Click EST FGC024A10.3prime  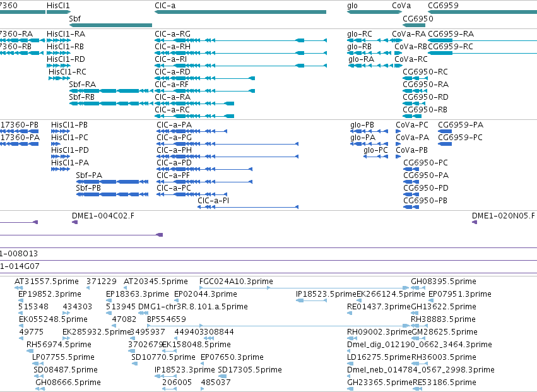(236, 282)
